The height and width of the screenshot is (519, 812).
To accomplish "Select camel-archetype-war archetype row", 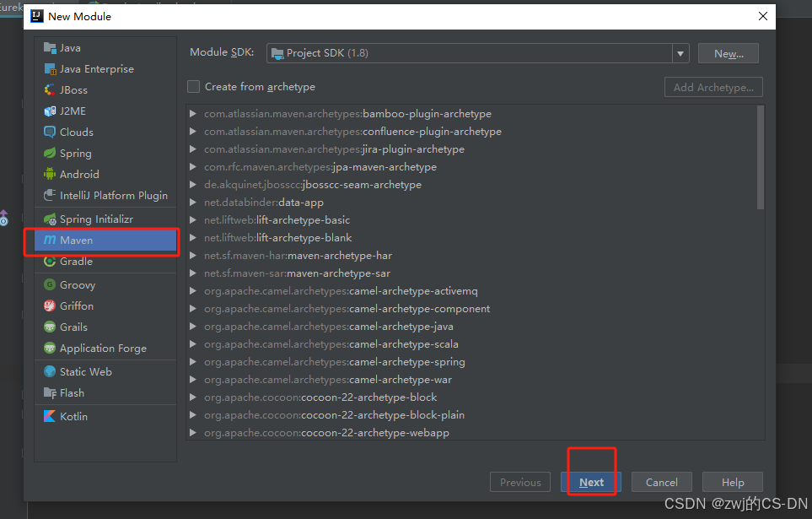I will [471, 380].
